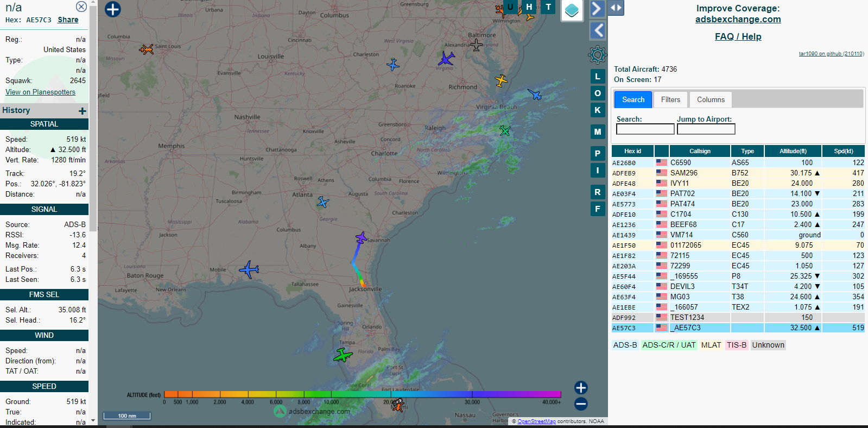Image resolution: width=868 pixels, height=428 pixels.
Task: Open the settings gear on map
Action: pos(597,54)
